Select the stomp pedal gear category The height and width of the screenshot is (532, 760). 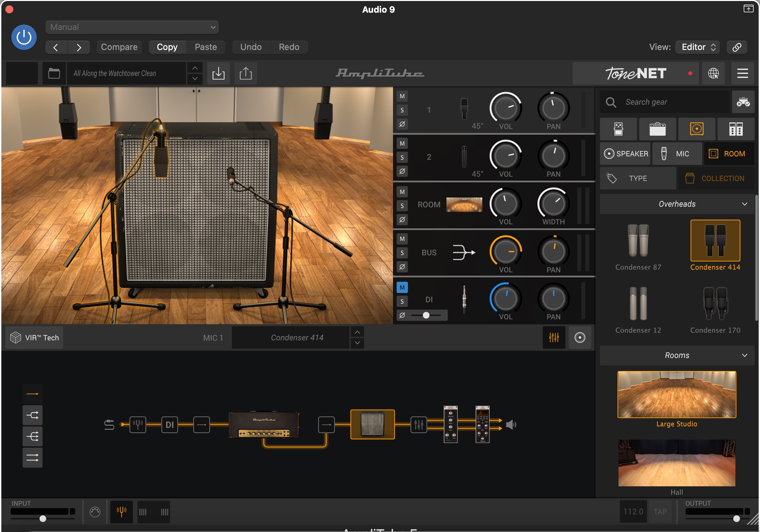pos(619,129)
